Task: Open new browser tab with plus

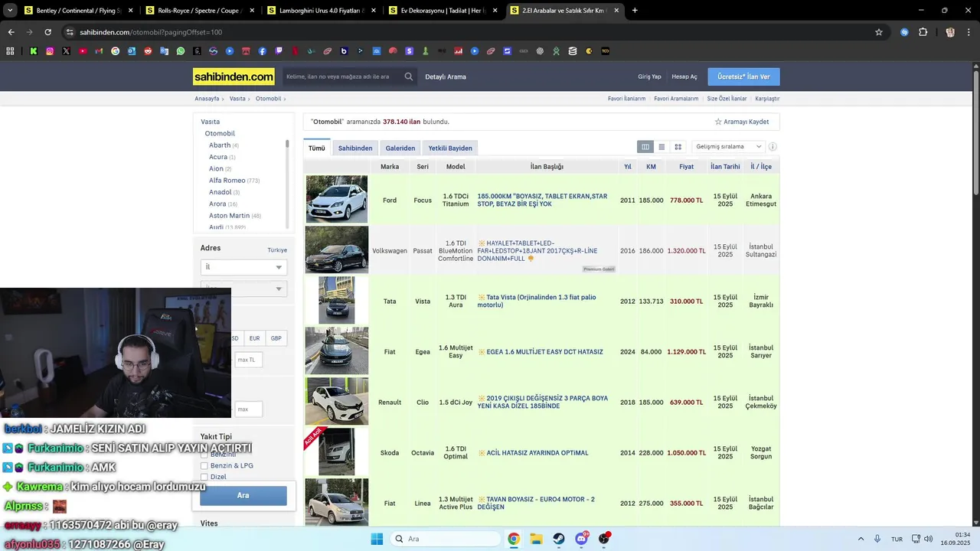Action: [x=635, y=11]
